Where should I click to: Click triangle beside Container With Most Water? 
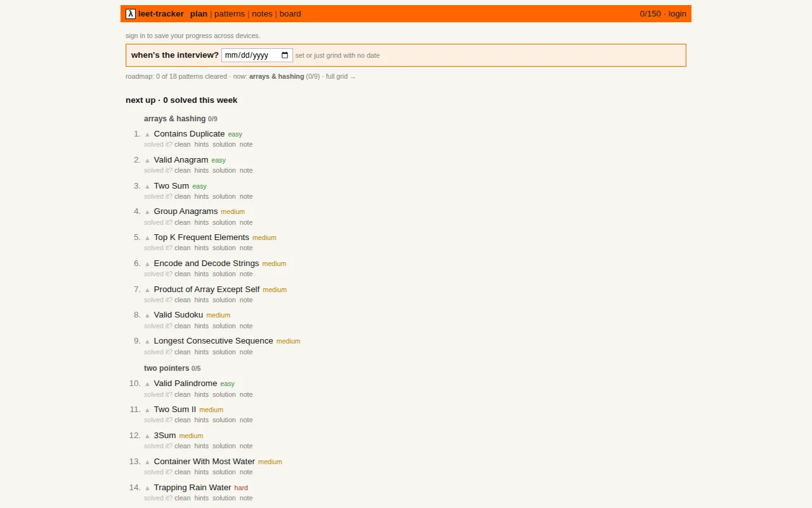coord(147,462)
